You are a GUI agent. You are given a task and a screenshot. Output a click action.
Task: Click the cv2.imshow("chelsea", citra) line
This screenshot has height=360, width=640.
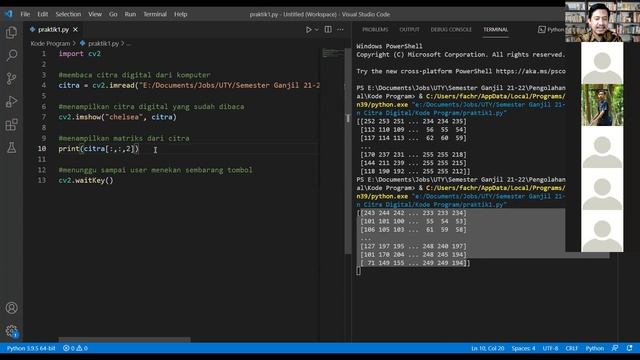coord(118,117)
